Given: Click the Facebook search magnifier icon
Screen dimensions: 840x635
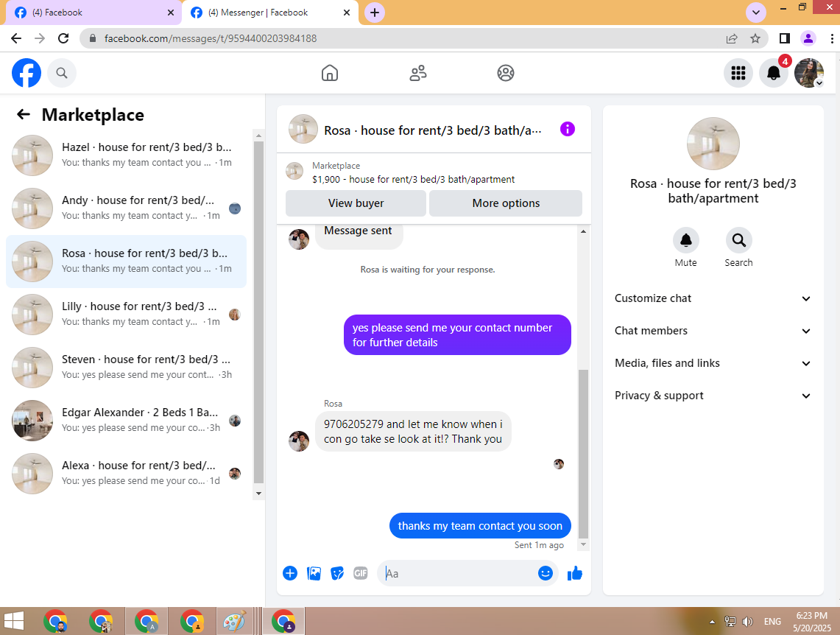Looking at the screenshot, I should [62, 73].
